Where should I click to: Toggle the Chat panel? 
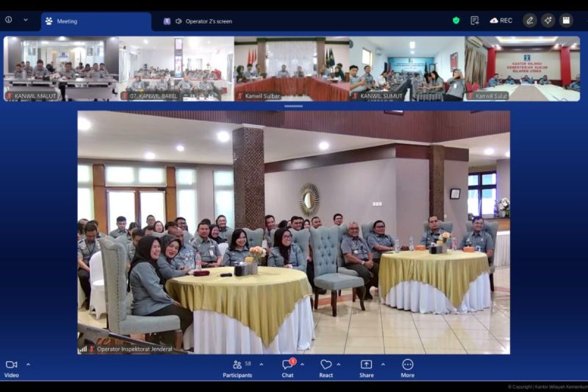[288, 368]
